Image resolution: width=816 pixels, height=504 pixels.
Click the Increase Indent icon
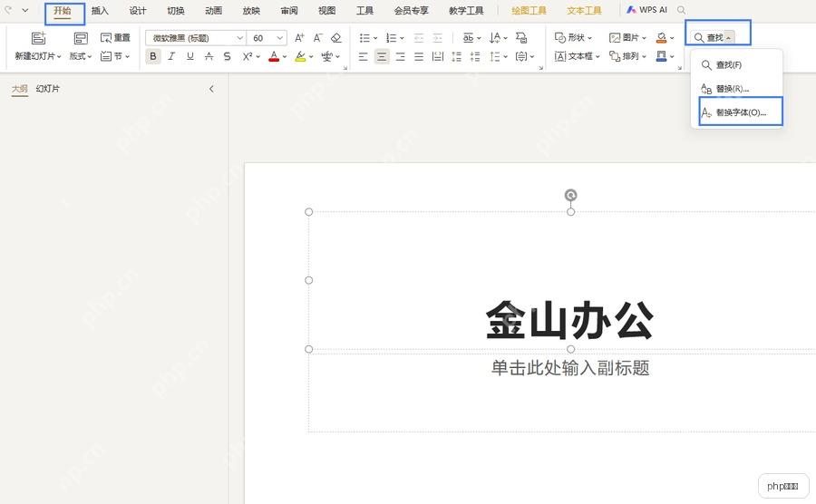[438, 38]
